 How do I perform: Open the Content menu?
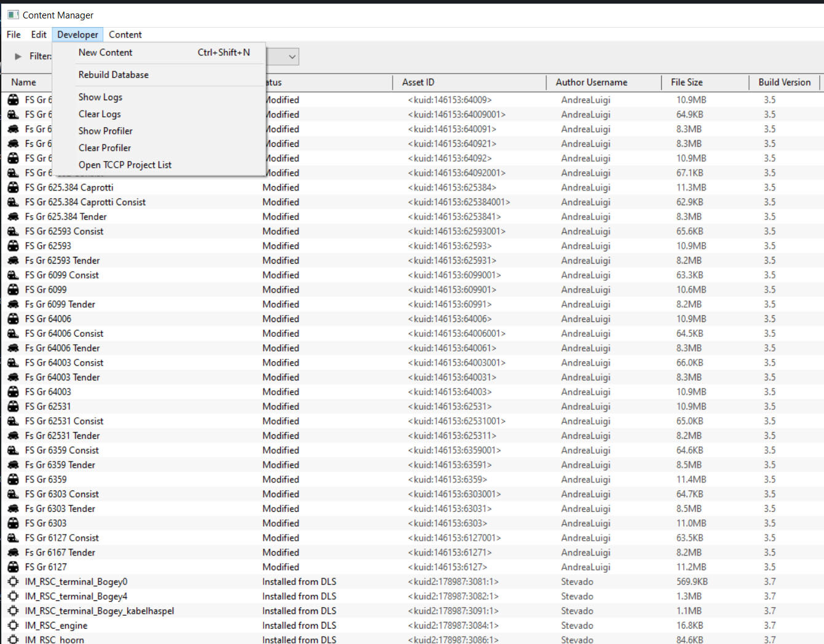pos(125,35)
